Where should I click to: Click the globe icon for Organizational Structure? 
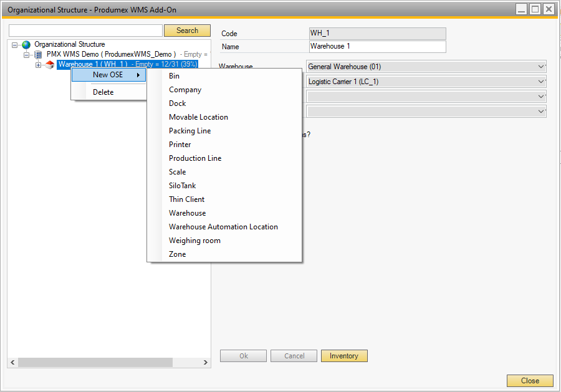tap(26, 45)
